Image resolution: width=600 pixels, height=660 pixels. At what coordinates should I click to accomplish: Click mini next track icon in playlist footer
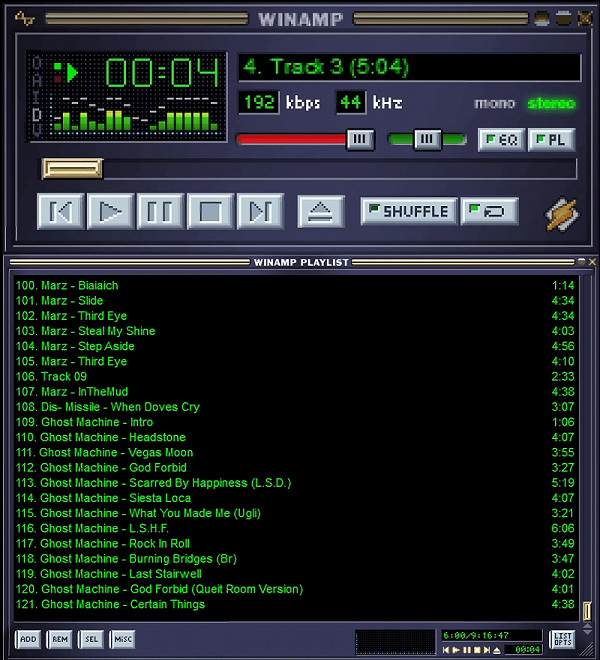[487, 650]
